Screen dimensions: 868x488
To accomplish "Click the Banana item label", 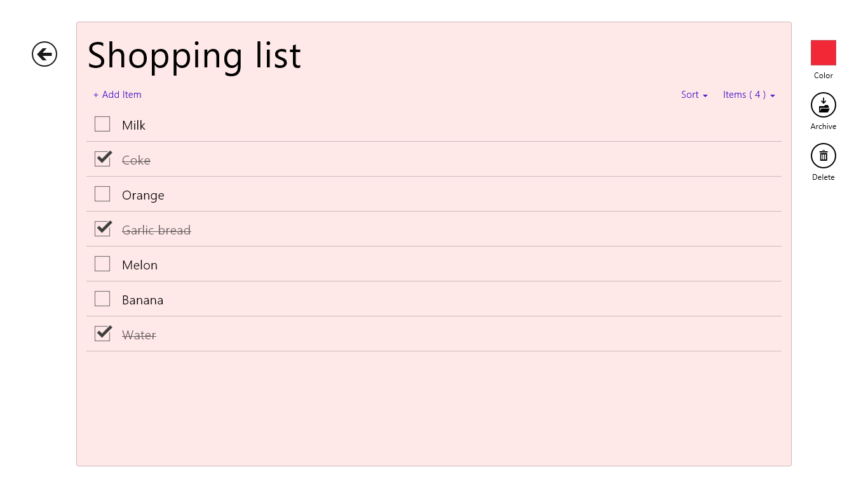I will click(x=142, y=300).
